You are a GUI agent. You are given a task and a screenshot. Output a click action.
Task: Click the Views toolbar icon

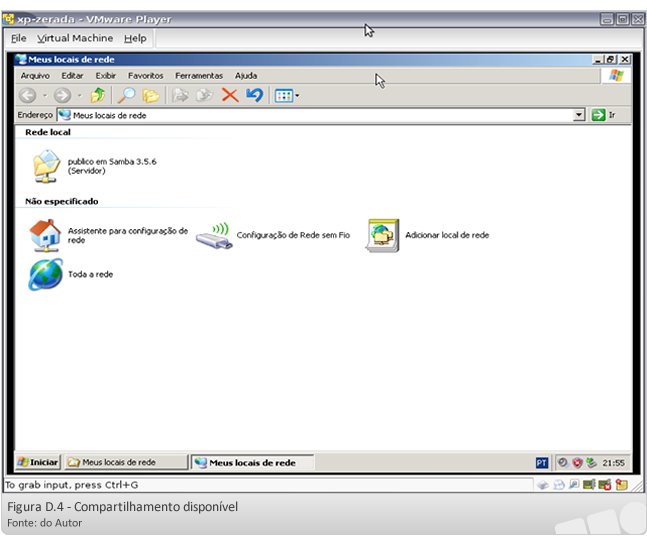coord(284,96)
